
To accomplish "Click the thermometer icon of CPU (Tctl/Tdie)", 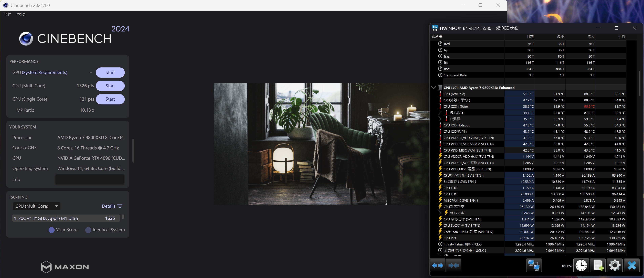I will coord(440,94).
